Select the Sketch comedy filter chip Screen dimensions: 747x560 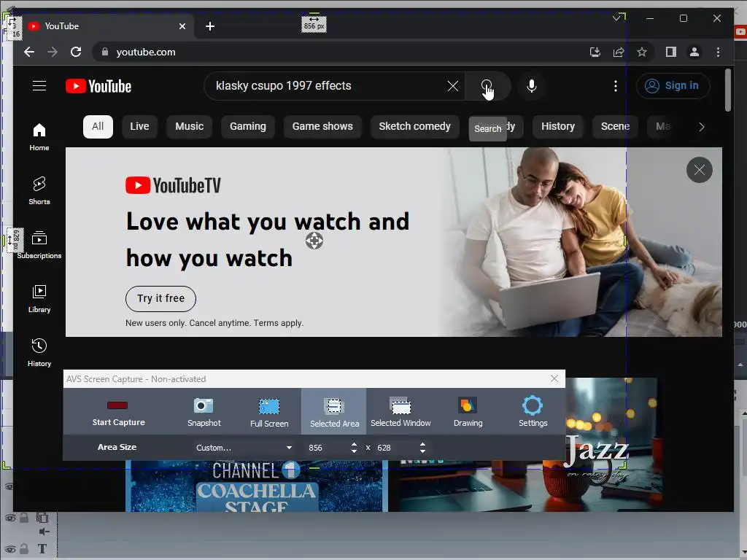tap(414, 127)
